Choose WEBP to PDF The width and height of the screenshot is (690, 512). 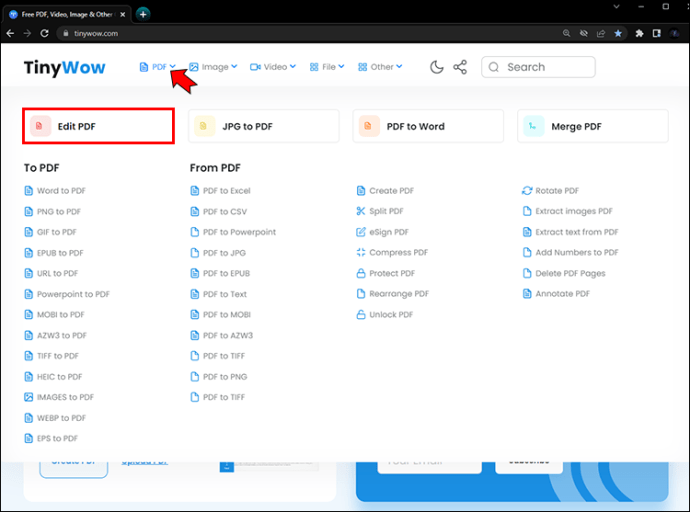coord(62,418)
